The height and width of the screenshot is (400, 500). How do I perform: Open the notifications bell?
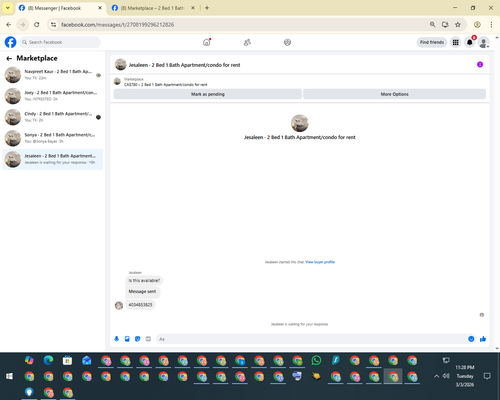point(470,42)
